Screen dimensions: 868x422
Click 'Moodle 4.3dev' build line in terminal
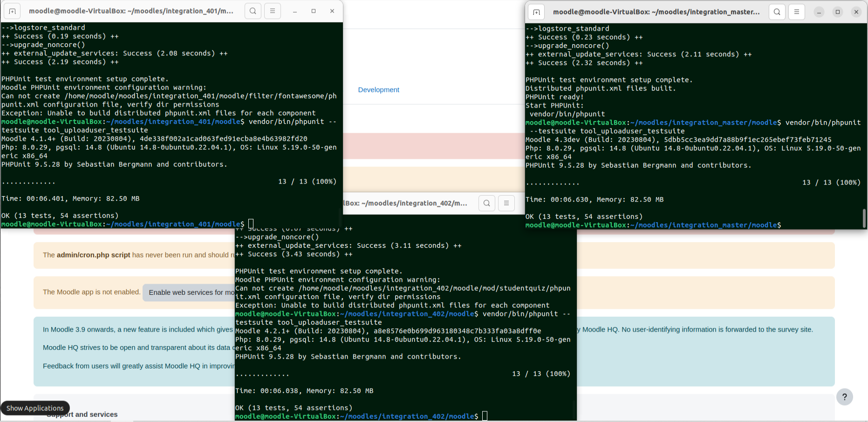click(678, 140)
